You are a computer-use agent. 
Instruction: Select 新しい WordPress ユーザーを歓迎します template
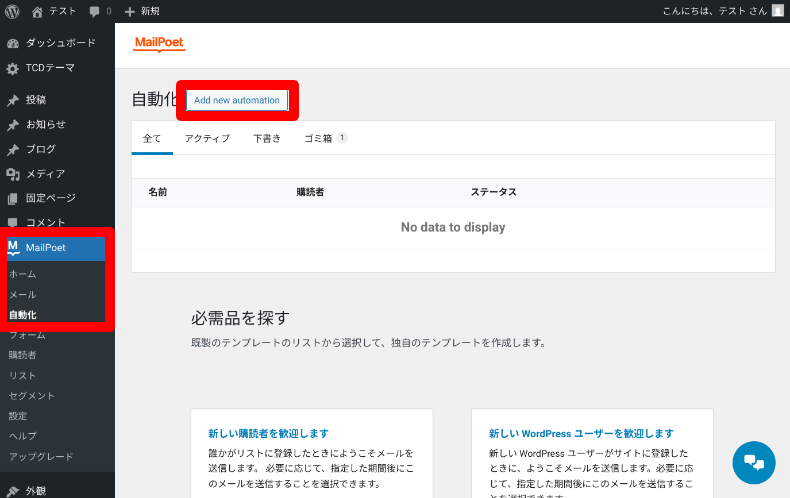581,433
